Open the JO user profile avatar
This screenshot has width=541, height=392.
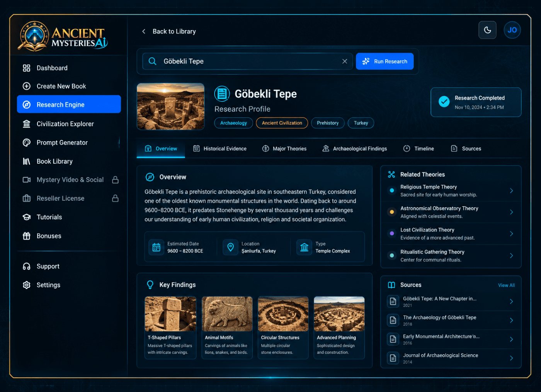512,30
